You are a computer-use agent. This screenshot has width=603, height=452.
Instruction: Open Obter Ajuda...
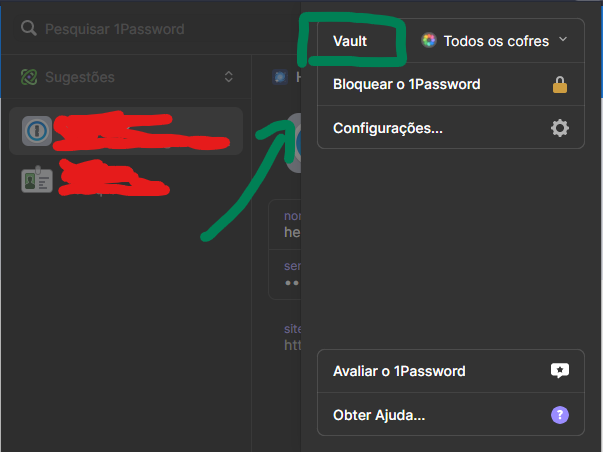pos(379,415)
